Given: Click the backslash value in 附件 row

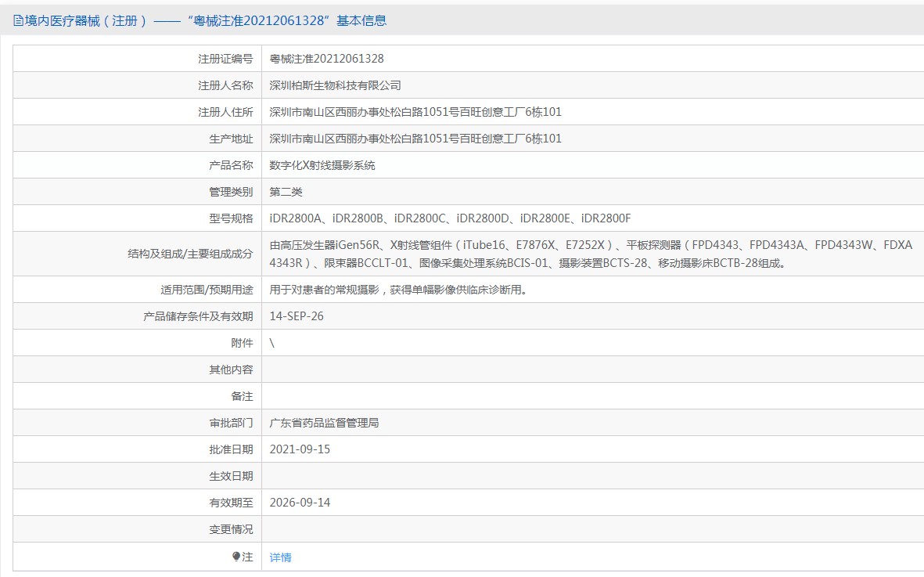Looking at the screenshot, I should click(271, 342).
